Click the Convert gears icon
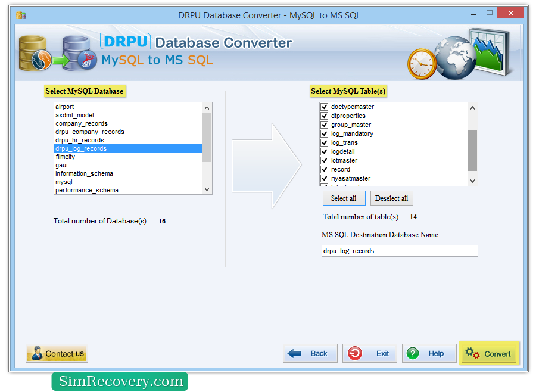This screenshot has height=392, width=536. tap(472, 353)
